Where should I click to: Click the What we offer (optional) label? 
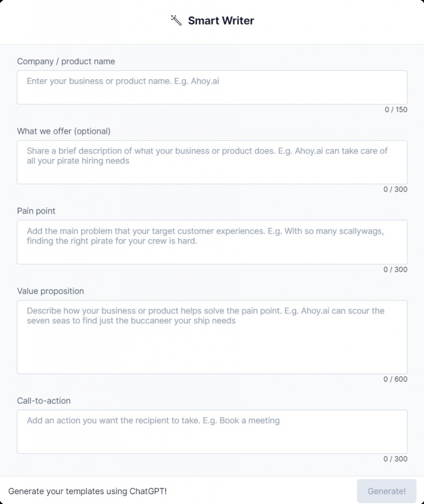(x=63, y=131)
